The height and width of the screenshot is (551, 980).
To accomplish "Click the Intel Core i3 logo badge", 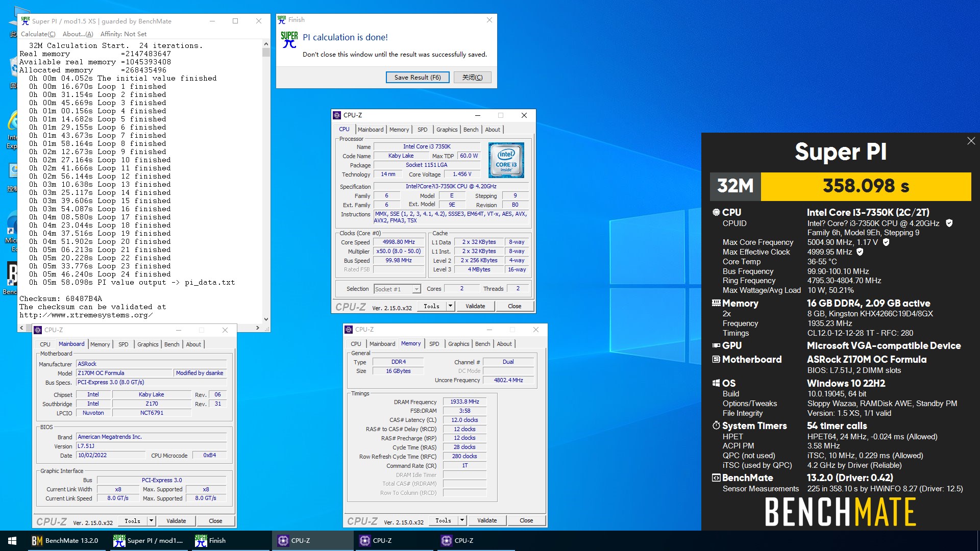I will (x=506, y=160).
